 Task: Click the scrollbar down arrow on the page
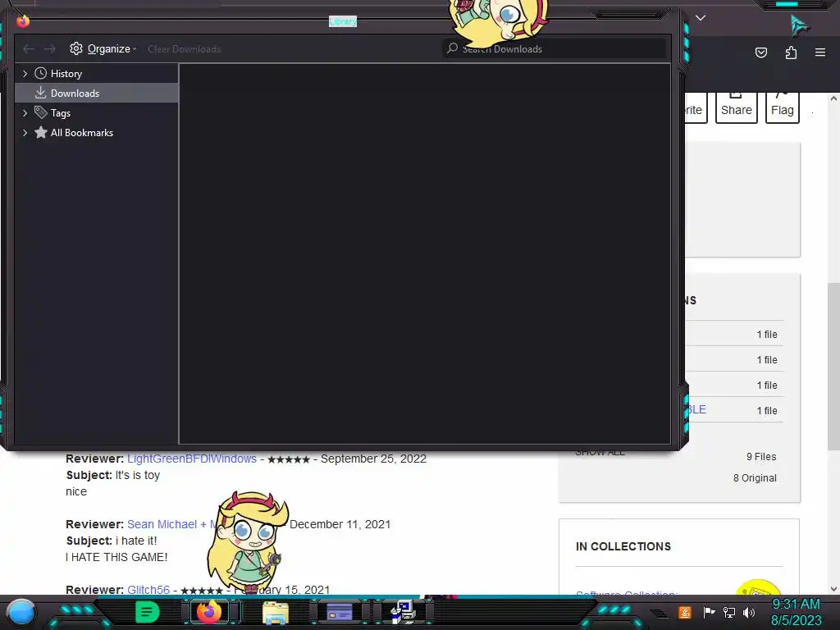(x=833, y=589)
